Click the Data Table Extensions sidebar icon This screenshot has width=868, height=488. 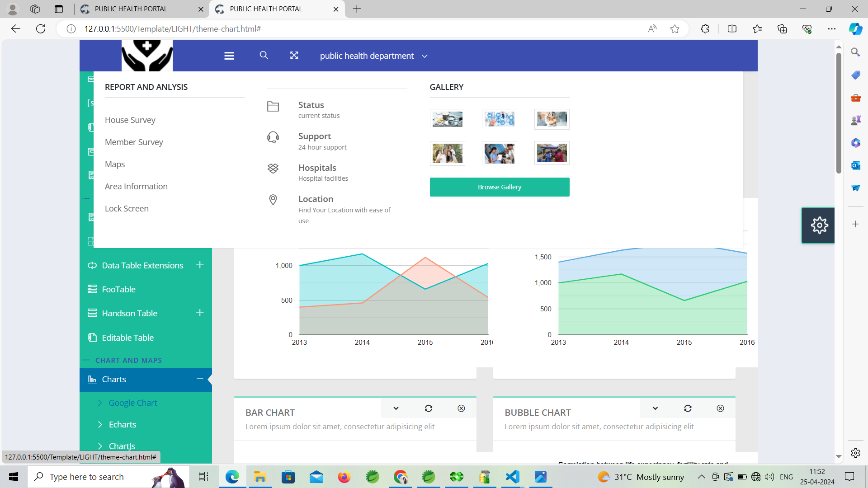pos(92,265)
